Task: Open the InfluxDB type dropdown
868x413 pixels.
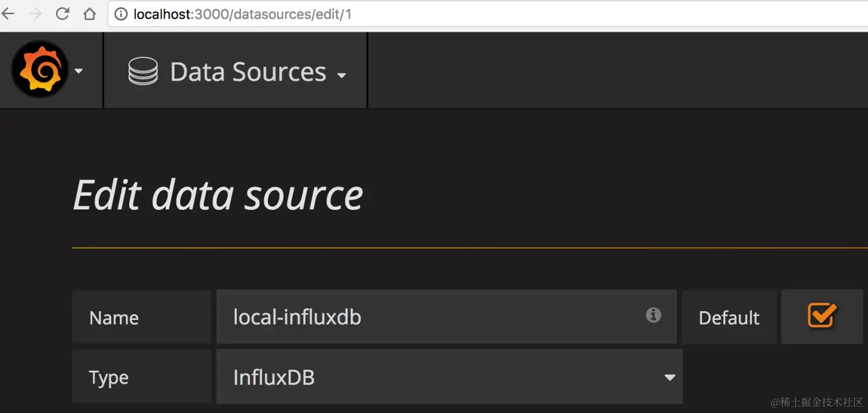Action: pos(450,377)
